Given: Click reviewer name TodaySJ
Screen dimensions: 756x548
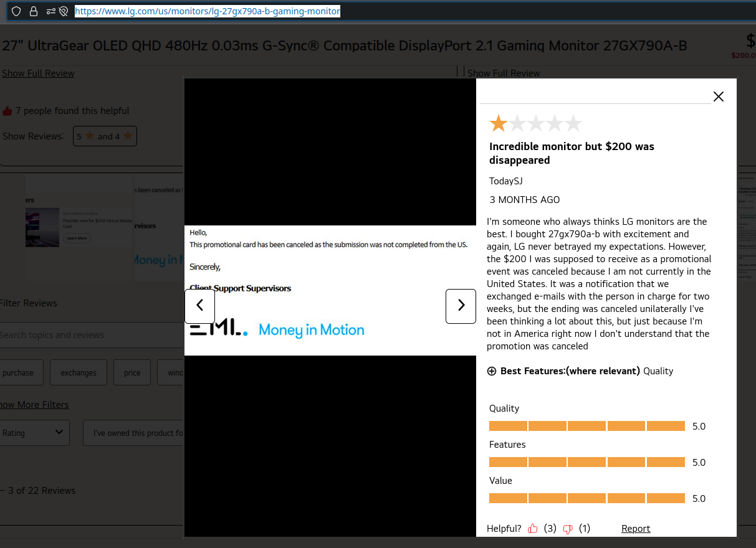Looking at the screenshot, I should tap(505, 181).
